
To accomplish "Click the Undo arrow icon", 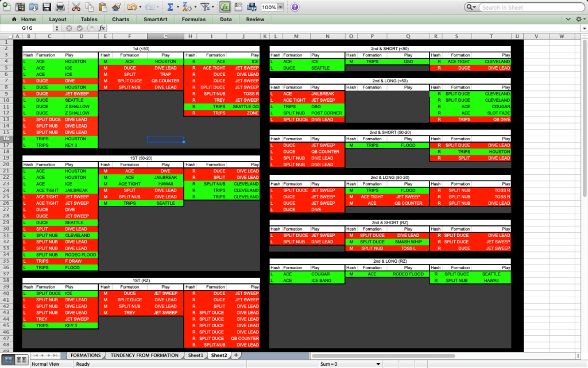I will coord(132,7).
